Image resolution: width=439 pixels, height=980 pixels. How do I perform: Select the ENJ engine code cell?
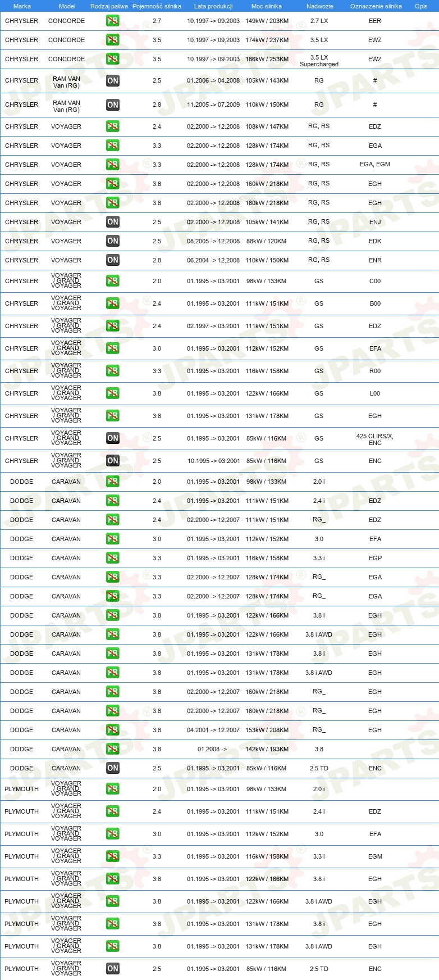pyautogui.click(x=375, y=222)
